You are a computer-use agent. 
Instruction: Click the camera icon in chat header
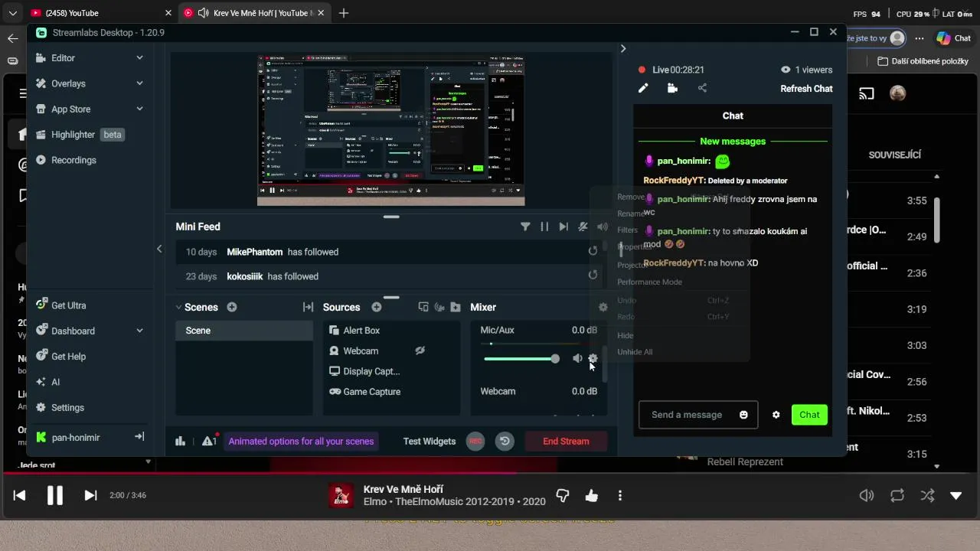[x=672, y=88]
